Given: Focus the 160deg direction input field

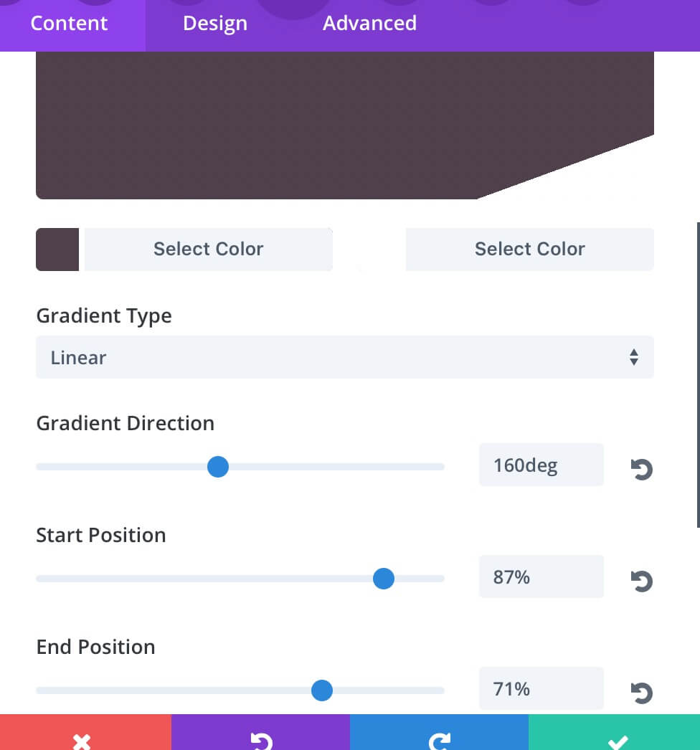Looking at the screenshot, I should (541, 465).
